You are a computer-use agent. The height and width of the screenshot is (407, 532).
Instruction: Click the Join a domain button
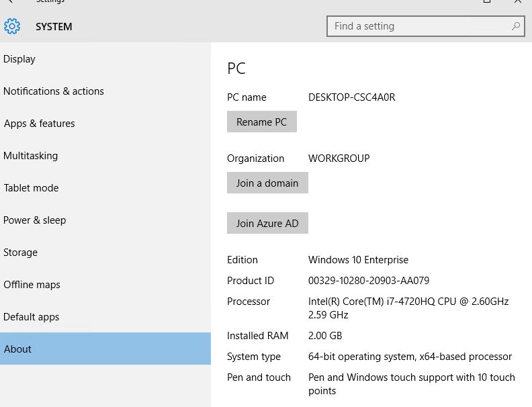point(267,183)
